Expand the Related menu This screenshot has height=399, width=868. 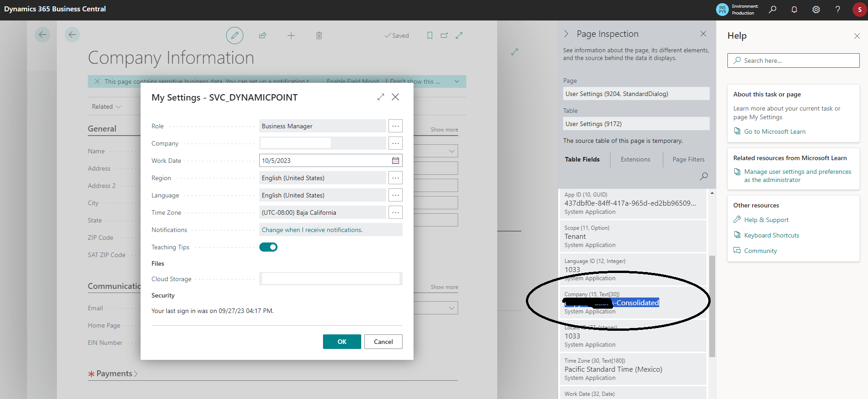coord(106,106)
